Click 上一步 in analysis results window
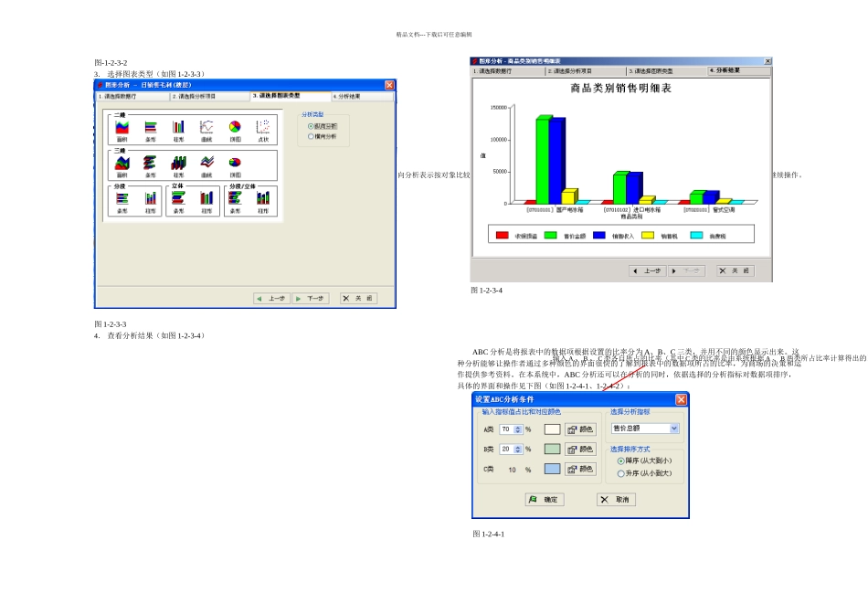The image size is (868, 614). coord(648,270)
